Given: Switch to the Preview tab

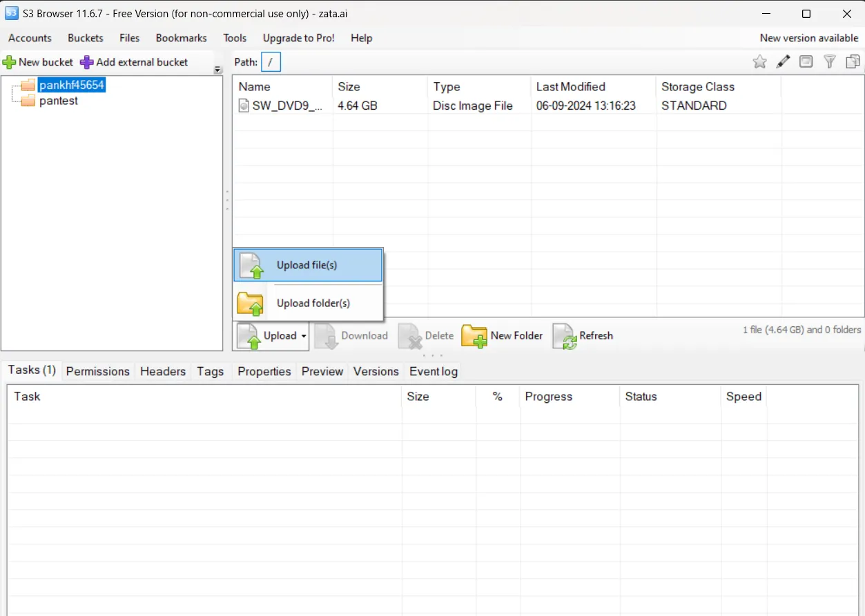Looking at the screenshot, I should tap(322, 371).
